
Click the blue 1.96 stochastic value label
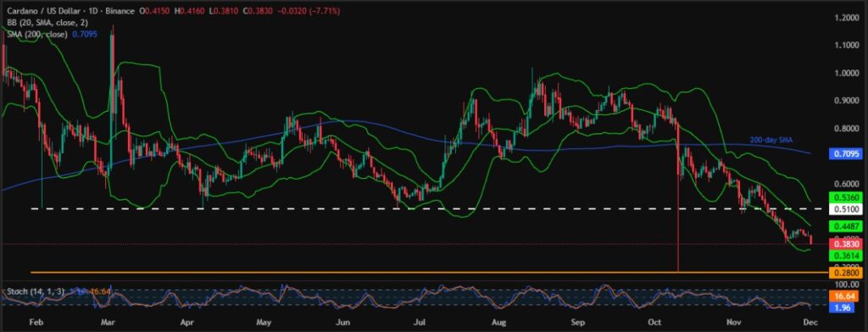click(x=841, y=307)
